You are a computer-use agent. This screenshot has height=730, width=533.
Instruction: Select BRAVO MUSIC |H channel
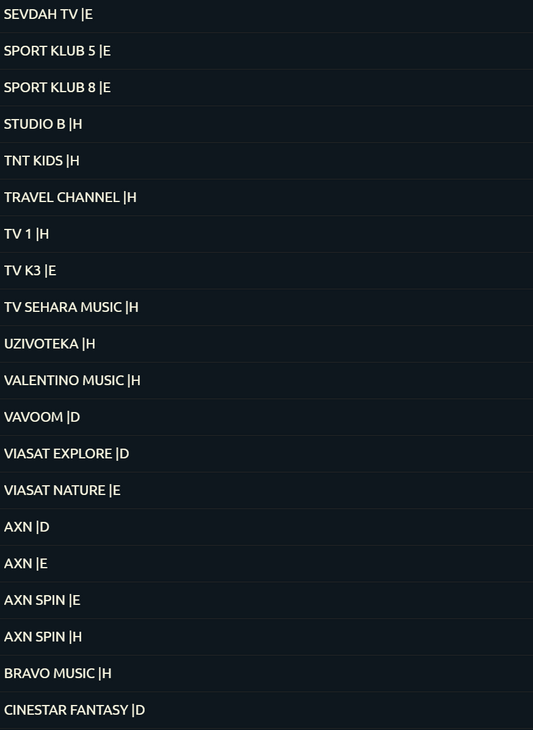click(x=266, y=674)
